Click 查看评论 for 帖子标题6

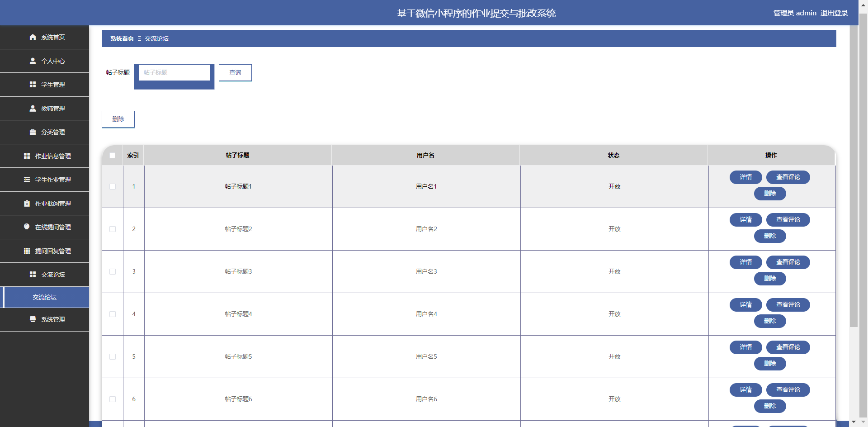click(x=788, y=390)
